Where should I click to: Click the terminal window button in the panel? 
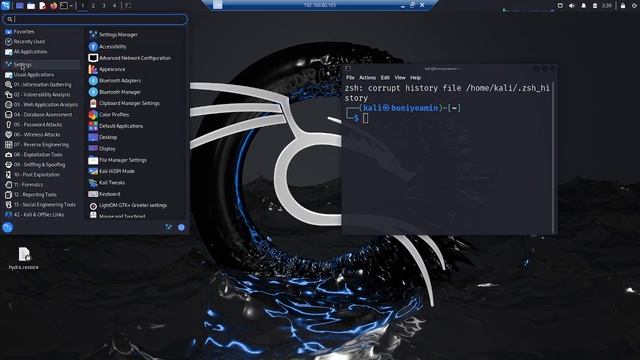128,6
